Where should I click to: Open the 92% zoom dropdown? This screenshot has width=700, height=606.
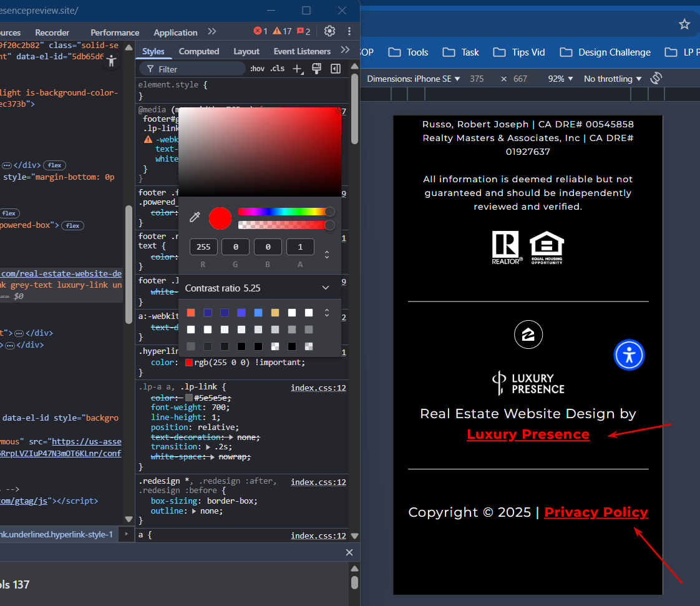[x=560, y=79]
